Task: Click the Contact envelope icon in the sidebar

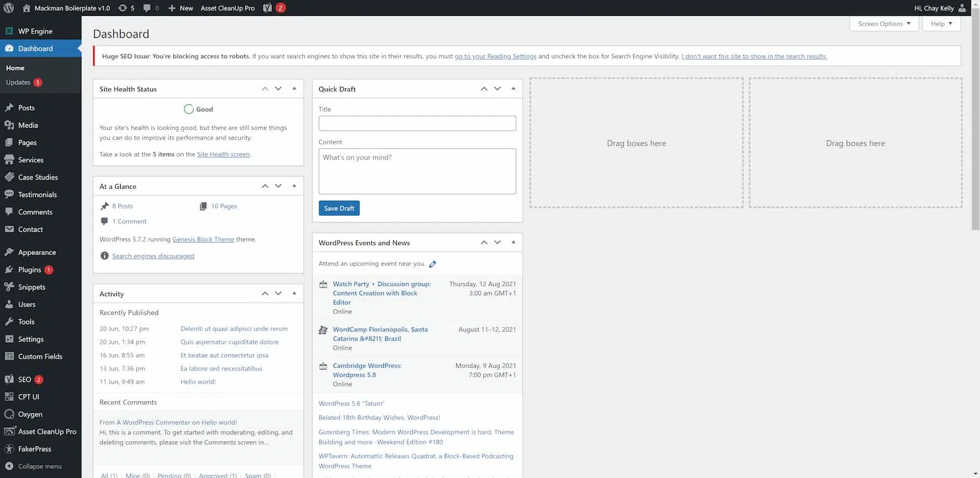Action: pyautogui.click(x=9, y=229)
